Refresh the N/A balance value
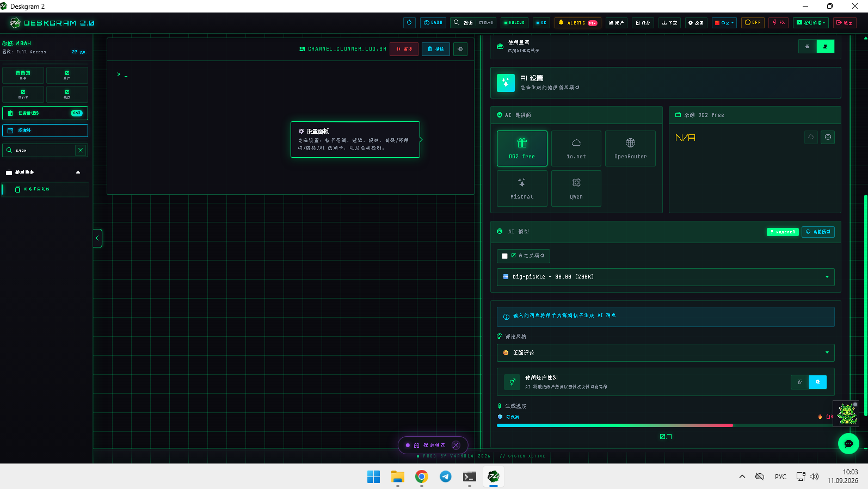The image size is (868, 489). coord(811,137)
